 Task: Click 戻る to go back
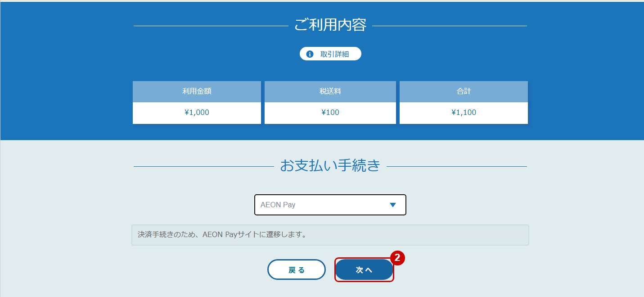[297, 269]
